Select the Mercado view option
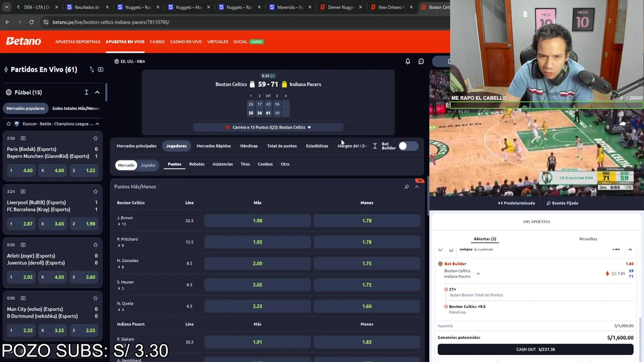Screen dimensions: 644x362 [x=126, y=165]
